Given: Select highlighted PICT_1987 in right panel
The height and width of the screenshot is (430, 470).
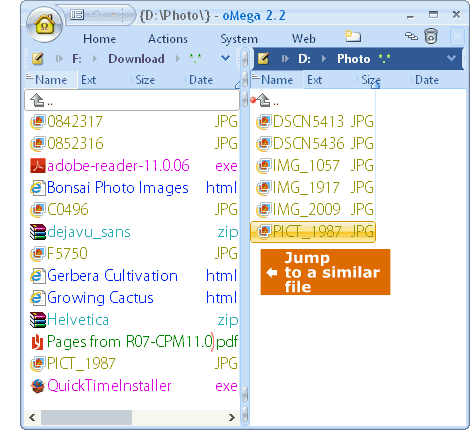Looking at the screenshot, I should tap(313, 232).
